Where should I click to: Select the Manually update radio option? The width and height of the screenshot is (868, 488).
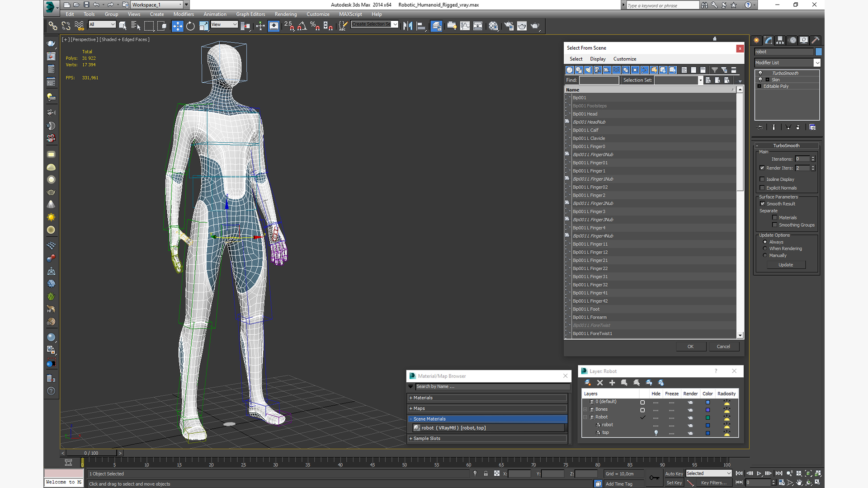click(x=765, y=255)
